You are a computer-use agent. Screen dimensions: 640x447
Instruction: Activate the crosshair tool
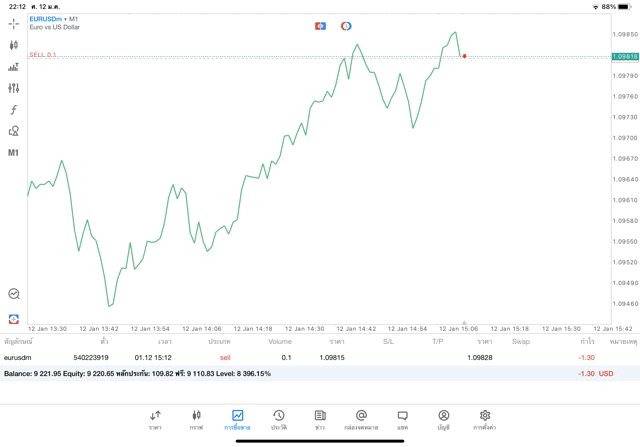[x=13, y=23]
